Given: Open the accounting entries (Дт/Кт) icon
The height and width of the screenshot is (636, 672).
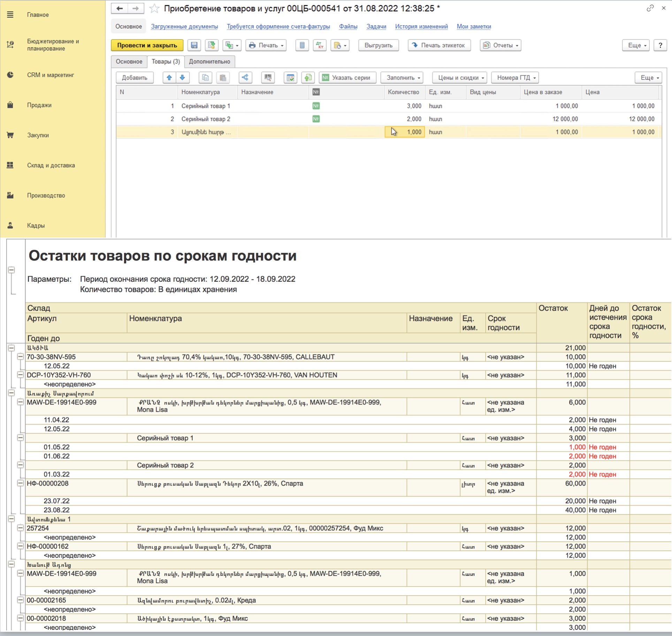Looking at the screenshot, I should 320,45.
